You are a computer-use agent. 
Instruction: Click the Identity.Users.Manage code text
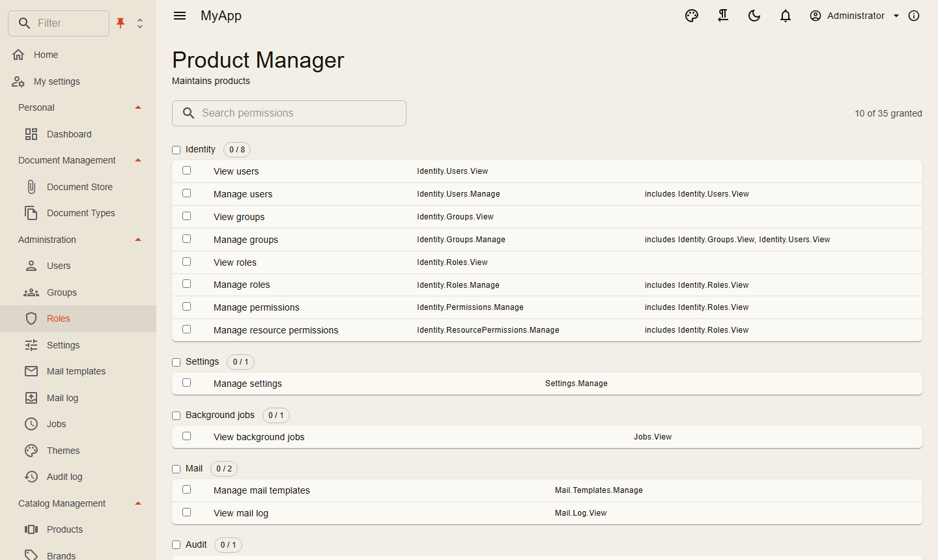pos(459,194)
